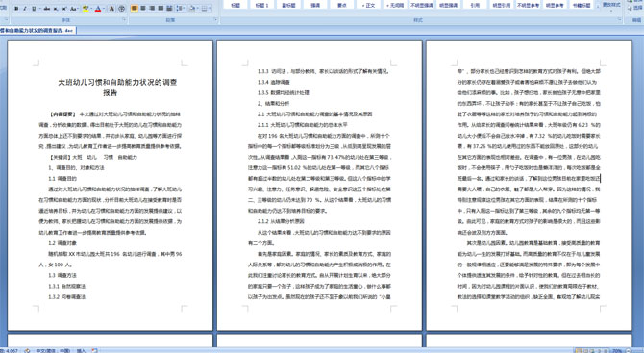Justify the paragraph text

pos(161,8)
